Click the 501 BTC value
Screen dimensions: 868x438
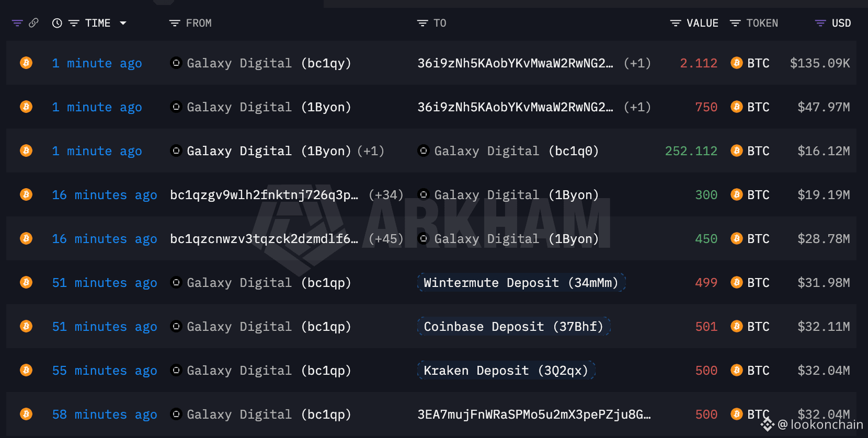(x=706, y=327)
